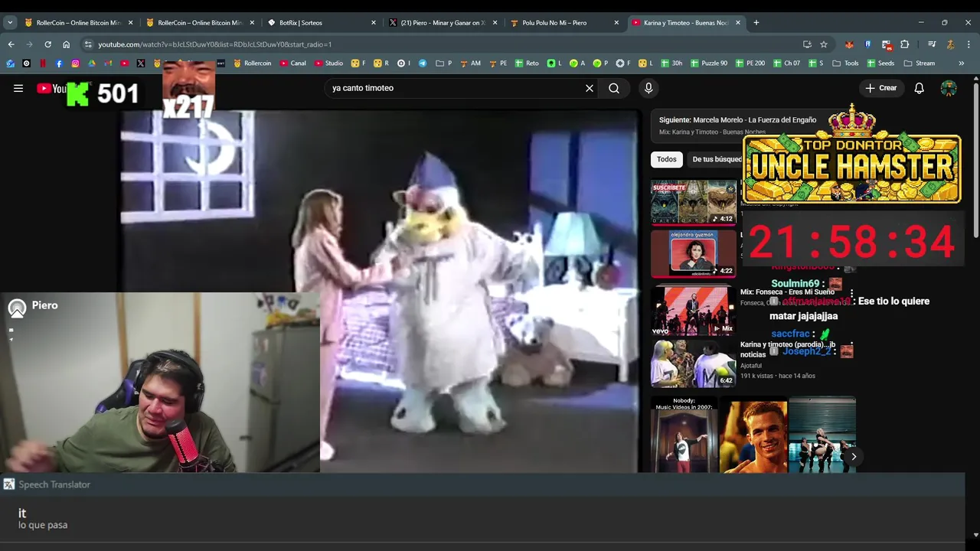Open the YouTube account avatar menu
The height and width of the screenshot is (551, 980).
pos(949,88)
